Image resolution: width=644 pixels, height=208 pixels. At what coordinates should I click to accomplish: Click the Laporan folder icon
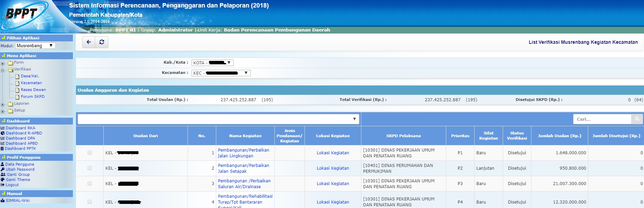11,104
